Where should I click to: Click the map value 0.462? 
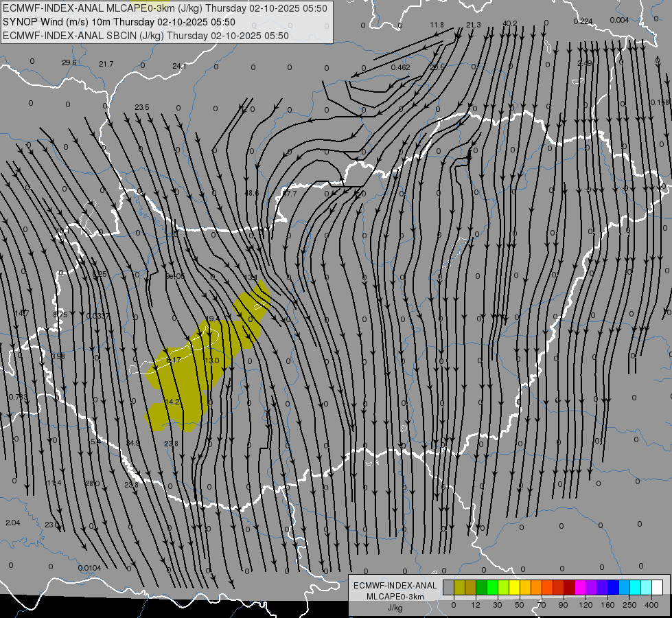tap(401, 67)
